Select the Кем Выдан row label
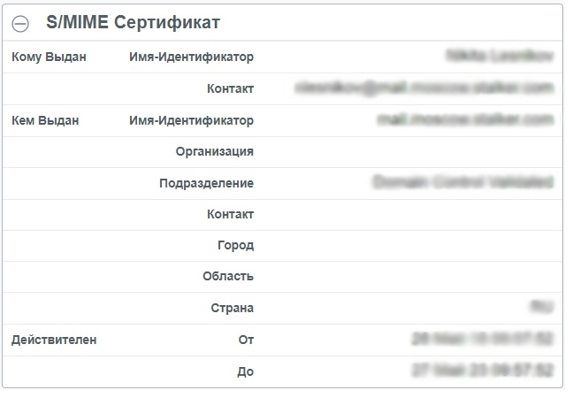Viewport: 568px width, 397px height. [x=45, y=120]
